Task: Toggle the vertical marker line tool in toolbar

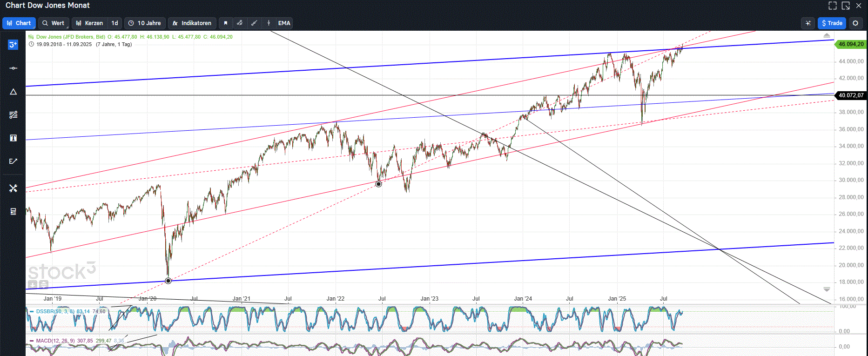Action: pyautogui.click(x=269, y=23)
